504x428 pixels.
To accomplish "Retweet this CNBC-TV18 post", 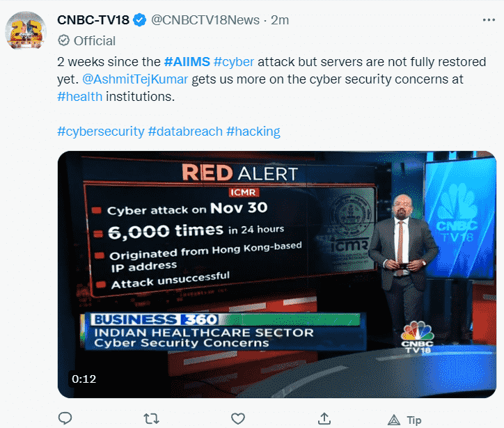I will tap(151, 418).
